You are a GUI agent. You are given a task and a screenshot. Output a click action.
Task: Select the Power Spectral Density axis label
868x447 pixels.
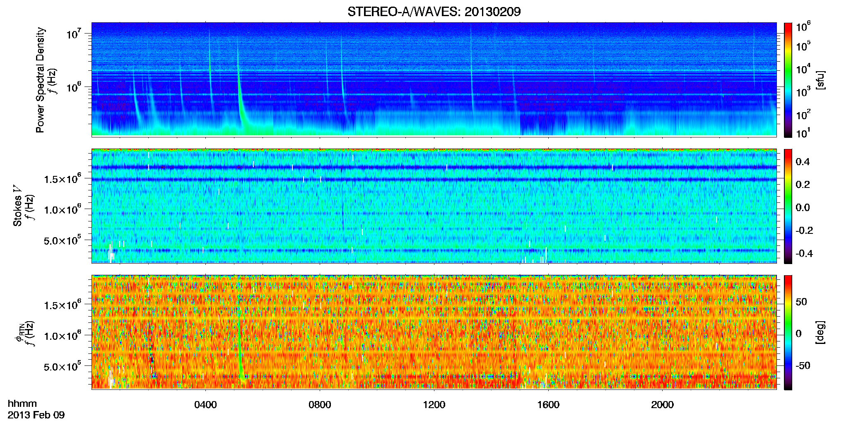[x=40, y=80]
